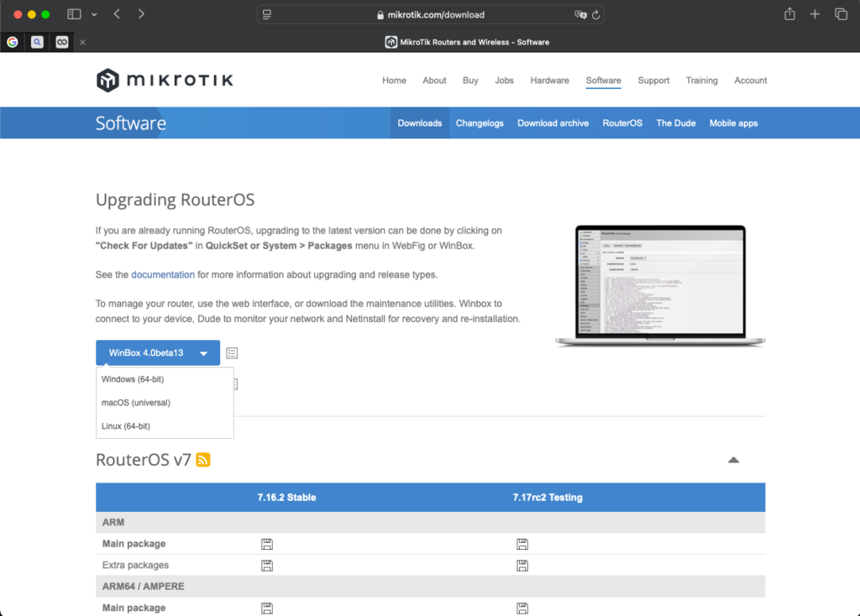
Task: Open the Support nav link
Action: coord(653,81)
